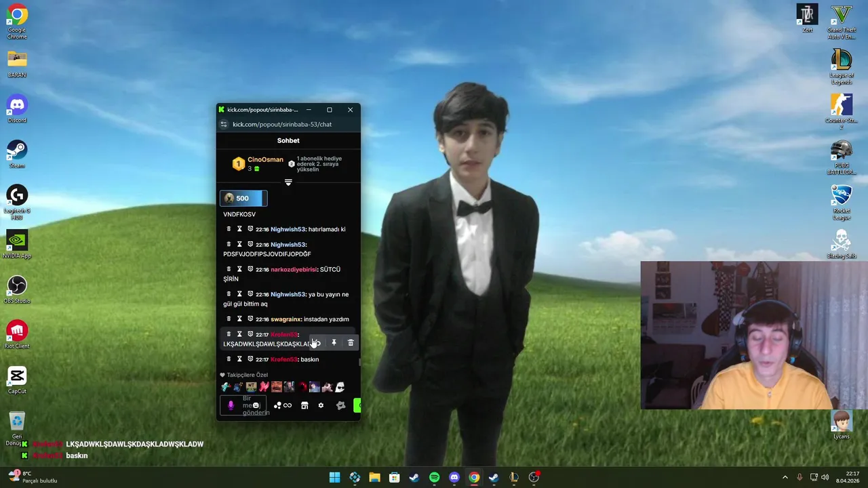The height and width of the screenshot is (488, 868).
Task: Click the kick.com popout address bar URL
Action: tap(282, 125)
